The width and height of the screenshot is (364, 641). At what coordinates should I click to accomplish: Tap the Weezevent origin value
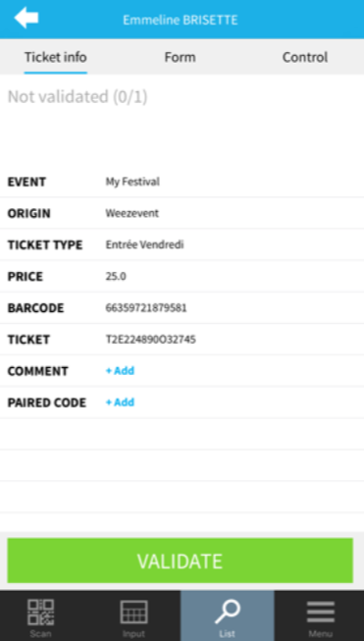[x=132, y=213]
